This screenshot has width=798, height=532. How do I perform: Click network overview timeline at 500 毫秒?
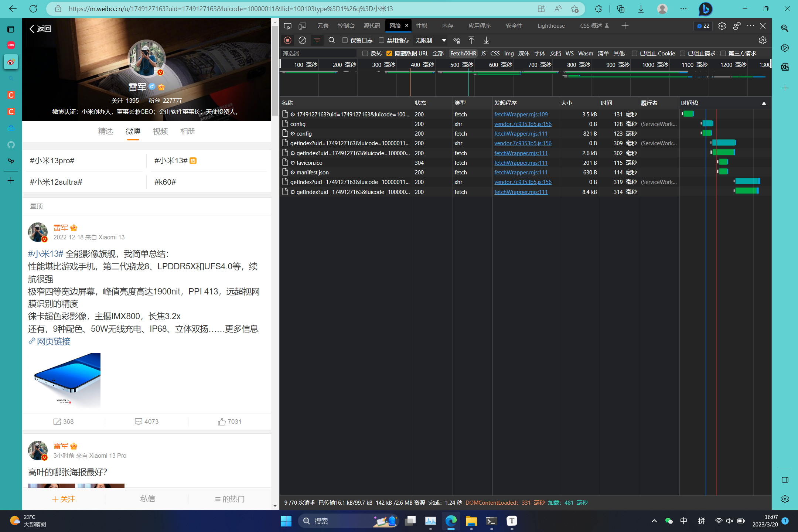click(462, 65)
